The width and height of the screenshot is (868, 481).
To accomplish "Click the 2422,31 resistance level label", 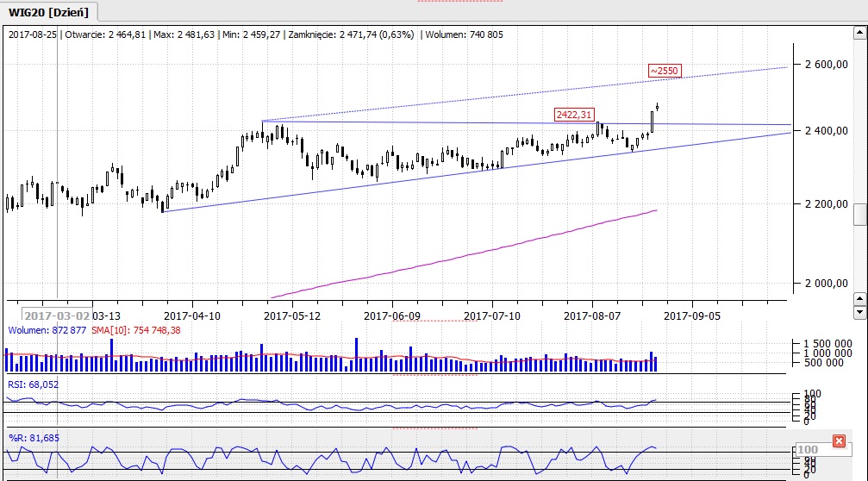I will [574, 115].
